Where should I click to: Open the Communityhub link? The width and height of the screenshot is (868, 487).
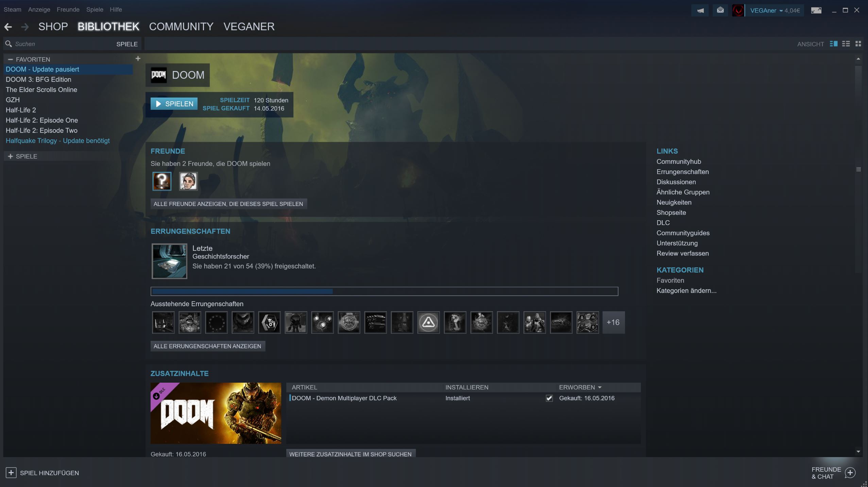click(679, 162)
